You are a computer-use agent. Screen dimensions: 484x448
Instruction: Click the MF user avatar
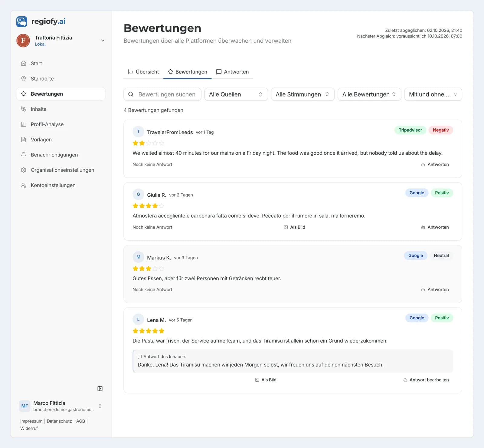(25, 406)
